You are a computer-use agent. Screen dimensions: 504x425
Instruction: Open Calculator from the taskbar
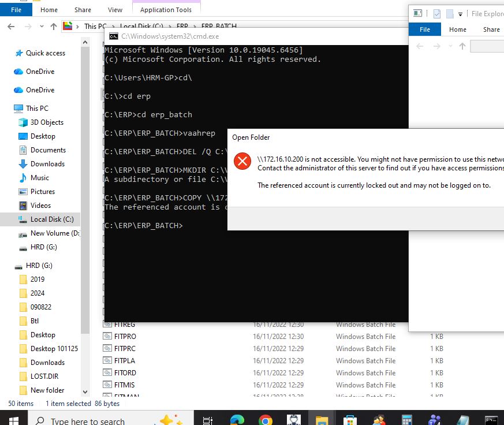coord(406,420)
